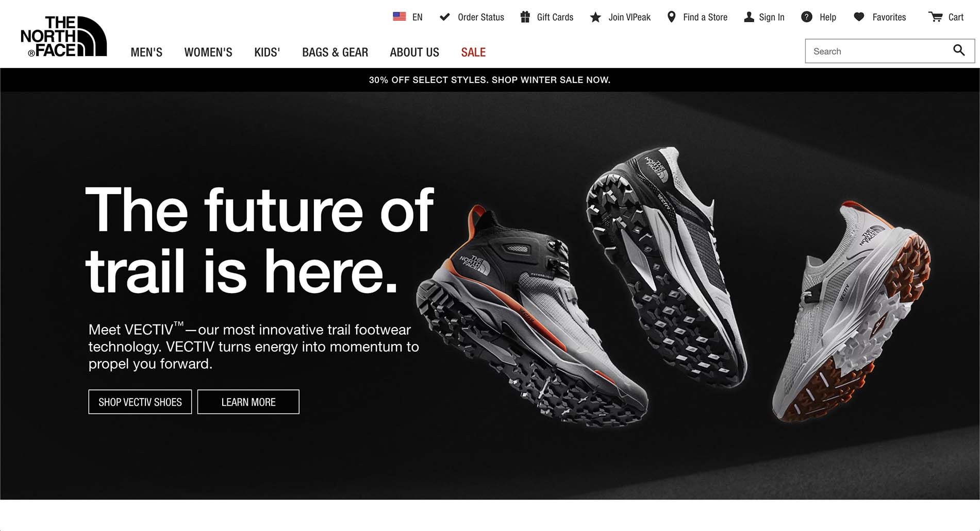
Task: Open the ABOUT US menu
Action: click(x=414, y=52)
